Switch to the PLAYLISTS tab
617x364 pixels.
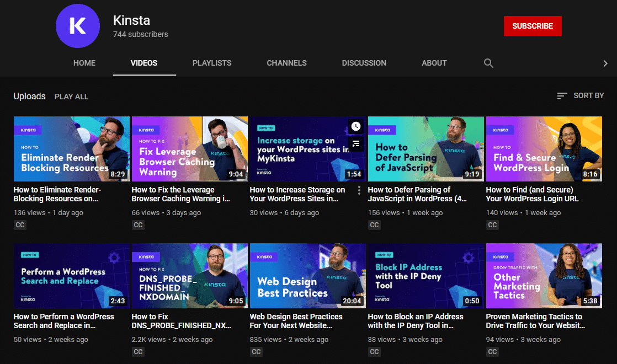(x=212, y=63)
